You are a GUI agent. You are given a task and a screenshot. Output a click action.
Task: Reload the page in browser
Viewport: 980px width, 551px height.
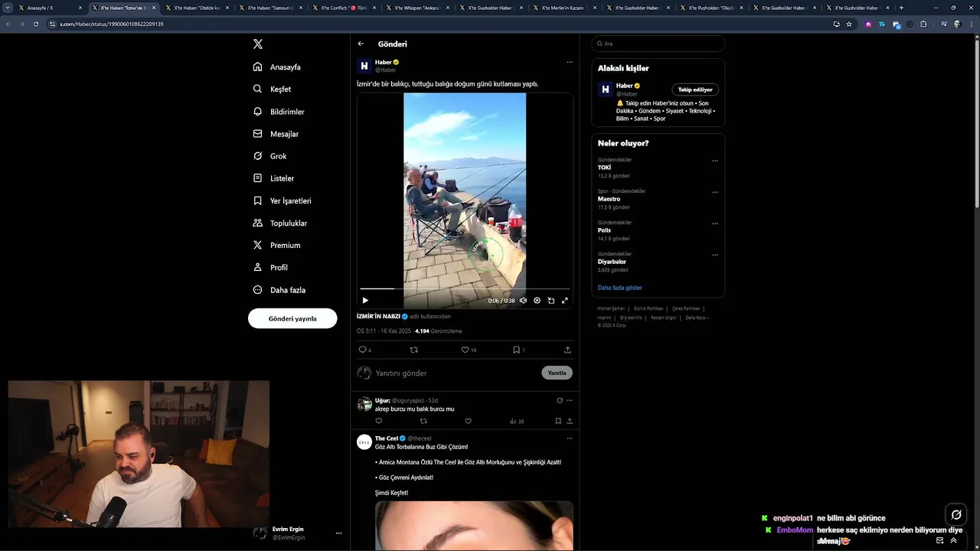click(x=36, y=24)
